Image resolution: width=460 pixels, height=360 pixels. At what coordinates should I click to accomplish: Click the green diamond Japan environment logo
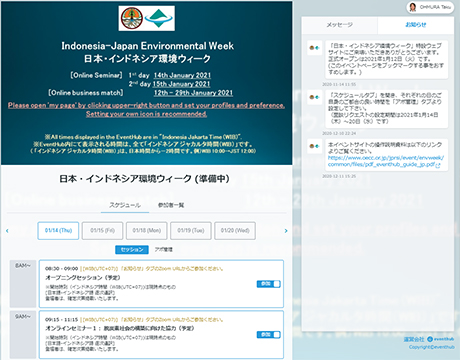(x=159, y=18)
